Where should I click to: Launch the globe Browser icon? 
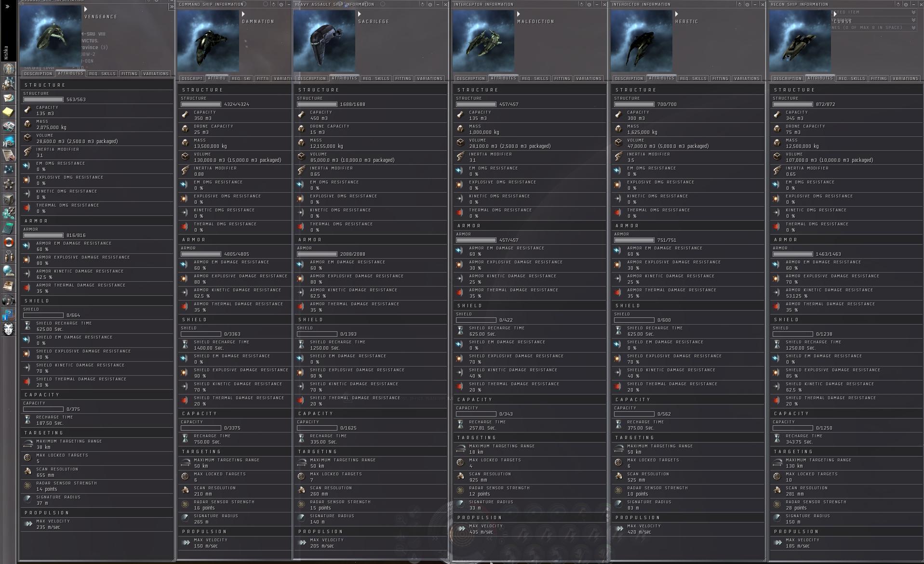(x=8, y=271)
